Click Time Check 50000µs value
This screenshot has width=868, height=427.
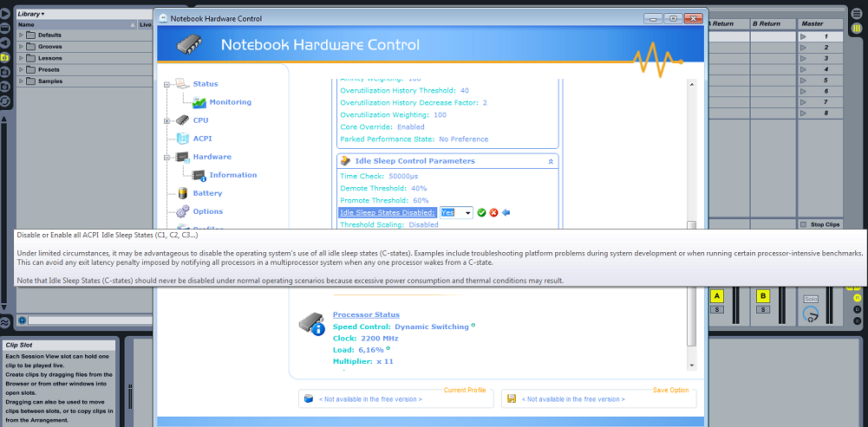pos(401,177)
